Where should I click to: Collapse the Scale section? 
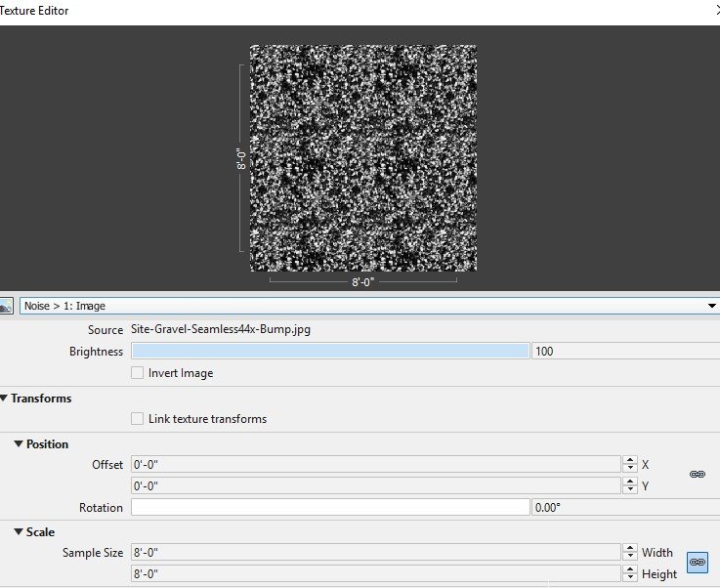coord(20,532)
